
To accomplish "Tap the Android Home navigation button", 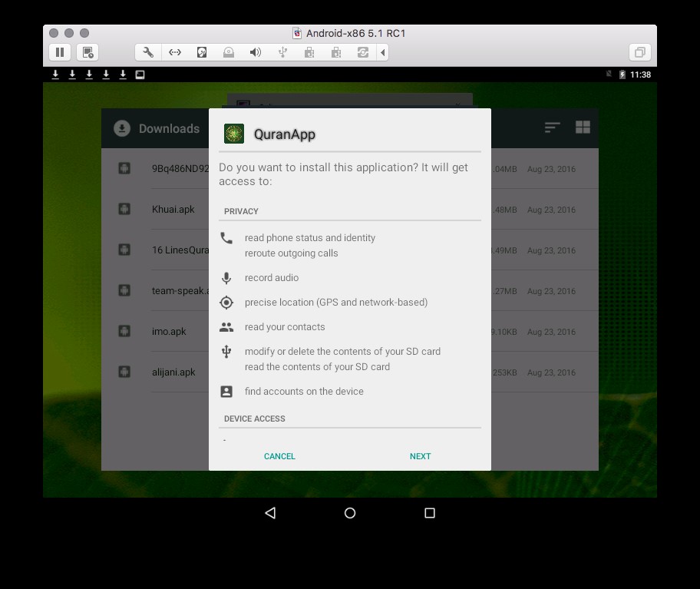I will [x=350, y=513].
